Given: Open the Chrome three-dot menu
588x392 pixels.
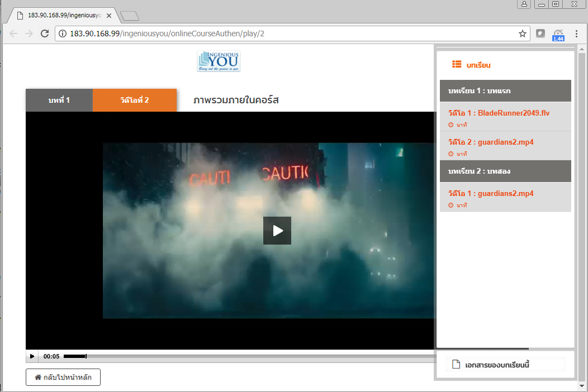Looking at the screenshot, I should (576, 34).
